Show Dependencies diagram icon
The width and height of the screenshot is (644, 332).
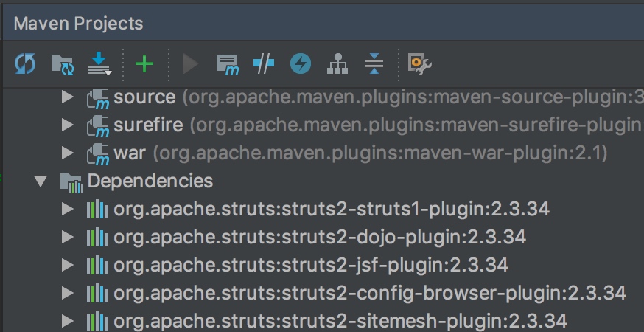tap(337, 64)
